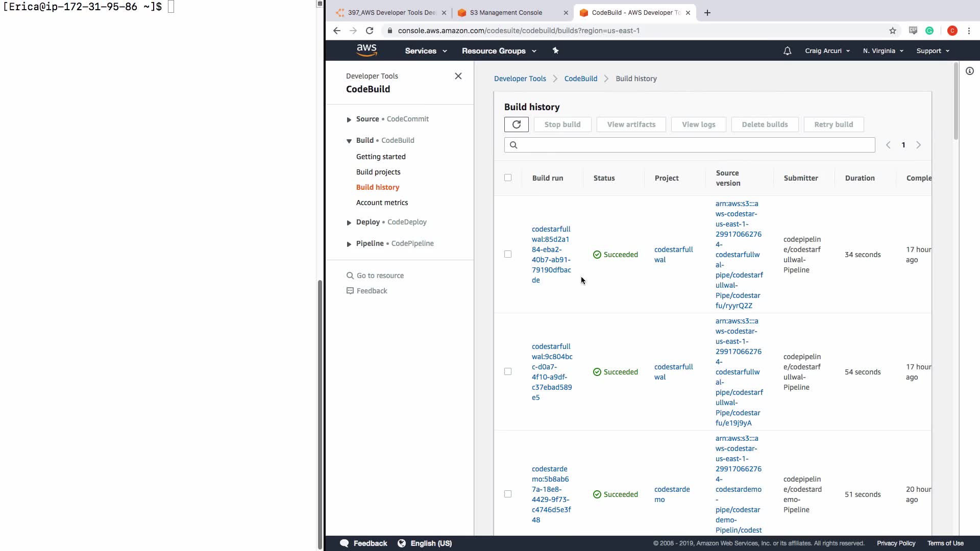Open the notifications bell icon

tap(787, 51)
